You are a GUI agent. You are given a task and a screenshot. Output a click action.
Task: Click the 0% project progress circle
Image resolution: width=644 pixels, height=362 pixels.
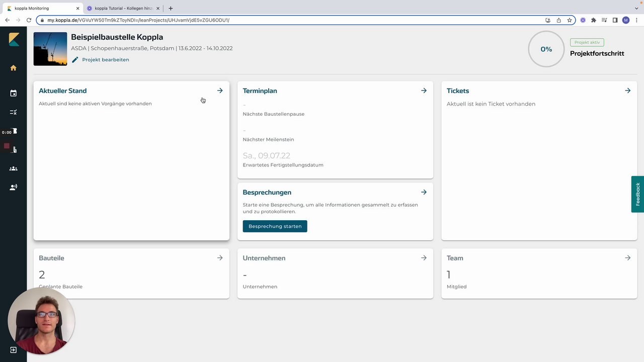tap(546, 49)
